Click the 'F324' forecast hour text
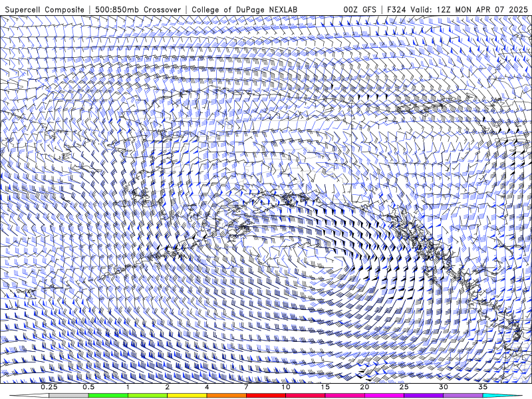 point(397,9)
